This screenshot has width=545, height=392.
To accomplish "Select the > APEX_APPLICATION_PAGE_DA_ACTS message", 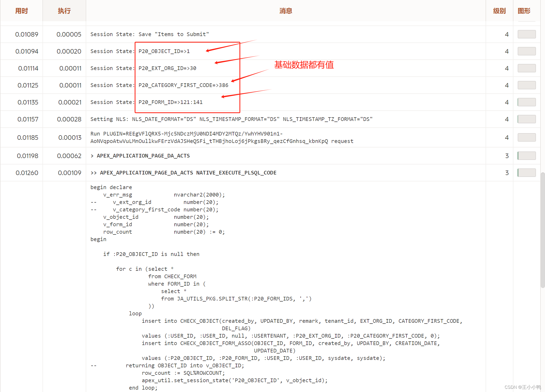I will pyautogui.click(x=140, y=156).
